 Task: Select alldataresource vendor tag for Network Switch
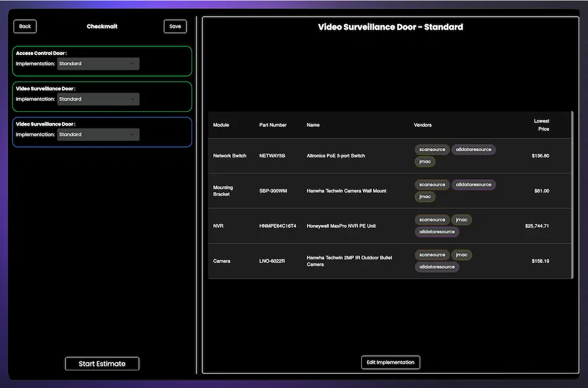point(473,150)
